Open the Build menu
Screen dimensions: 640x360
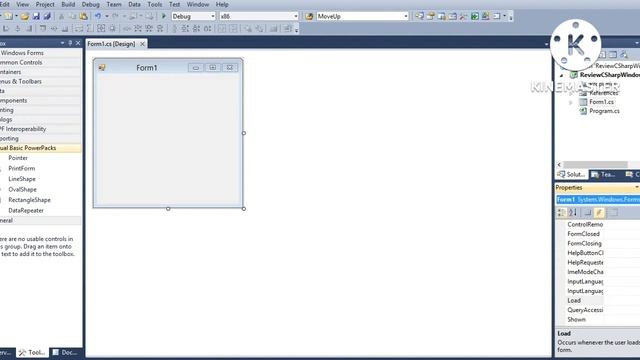68,4
